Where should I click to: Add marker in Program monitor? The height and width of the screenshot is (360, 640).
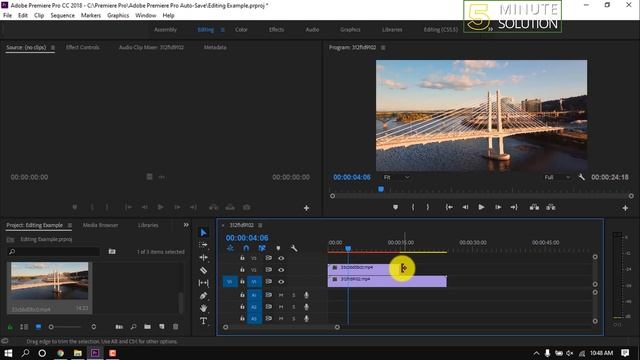click(x=395, y=207)
